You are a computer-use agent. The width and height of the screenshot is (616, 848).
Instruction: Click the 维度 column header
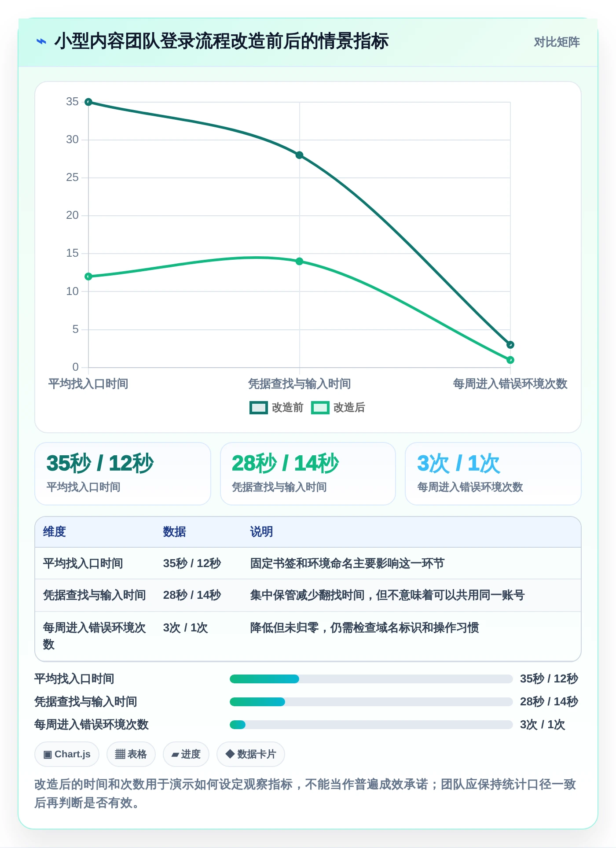click(x=55, y=532)
